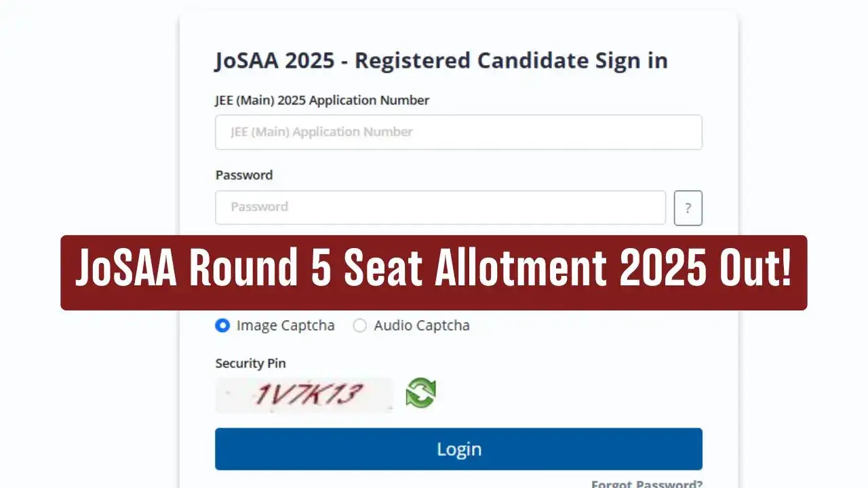Click the JEE (Main) 2025 Application Number label
Image resolution: width=868 pixels, height=488 pixels.
tap(322, 100)
